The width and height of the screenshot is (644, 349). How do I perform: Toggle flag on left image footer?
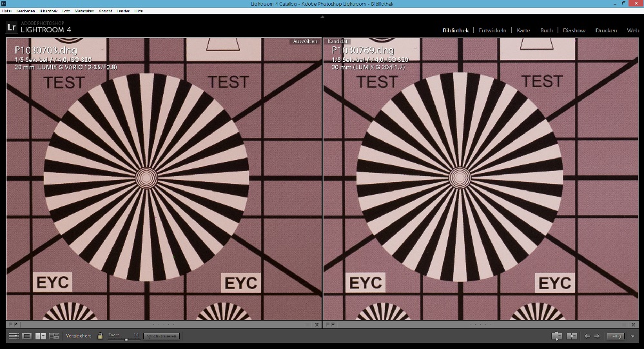point(11,324)
